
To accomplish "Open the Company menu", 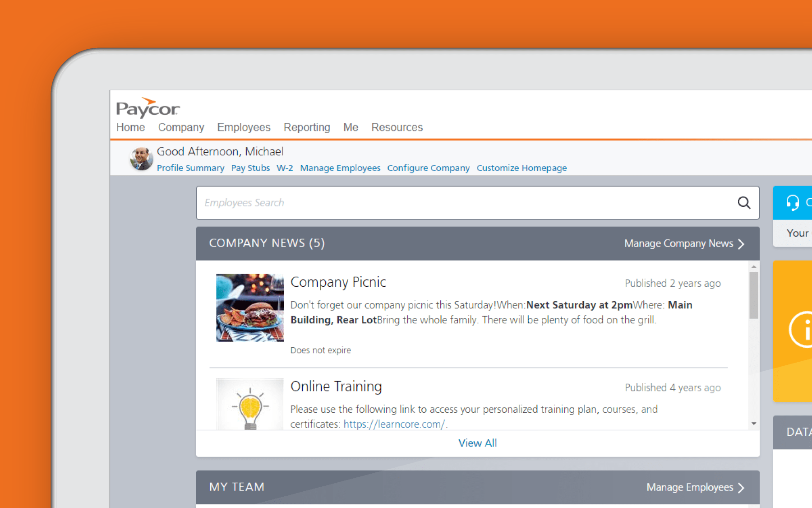I will 181,127.
